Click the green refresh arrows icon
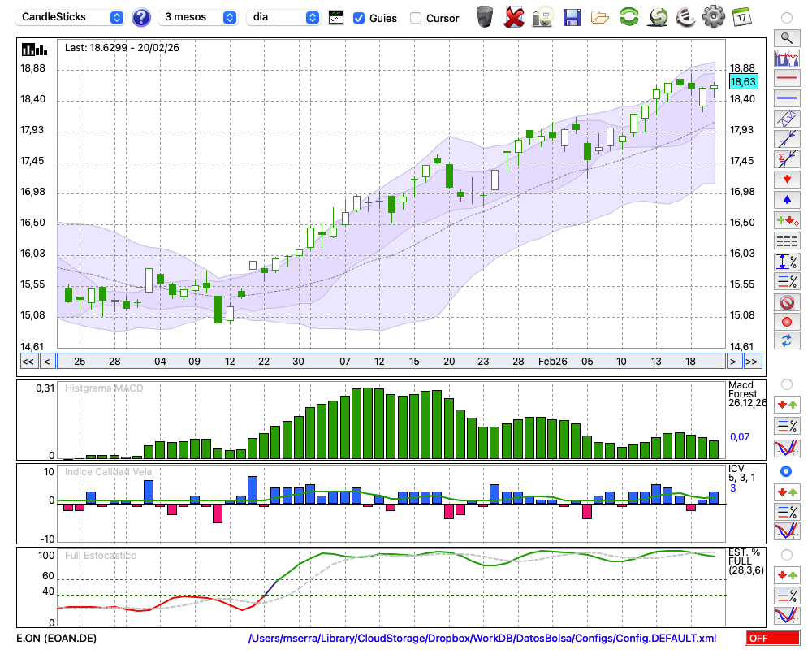The width and height of the screenshot is (812, 650). click(629, 16)
